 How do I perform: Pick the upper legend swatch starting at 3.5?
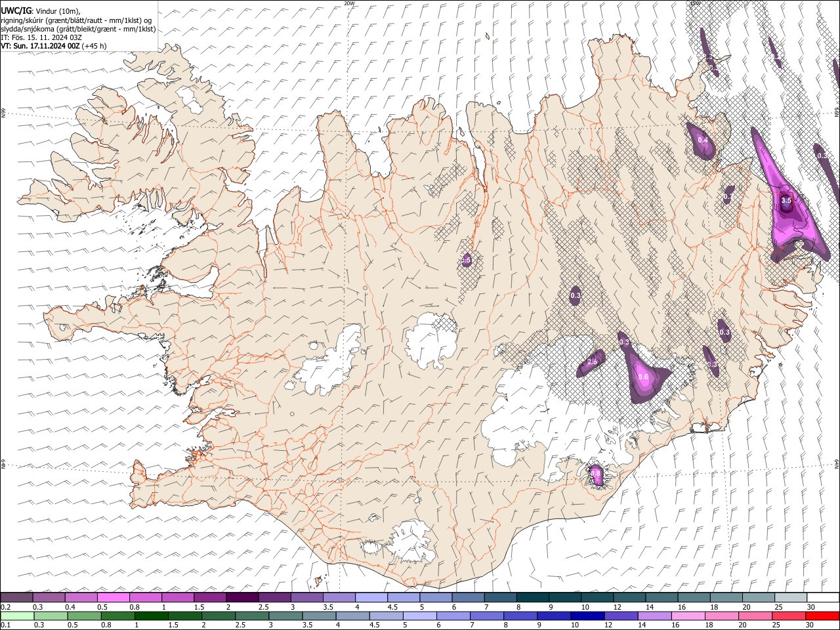point(339,597)
